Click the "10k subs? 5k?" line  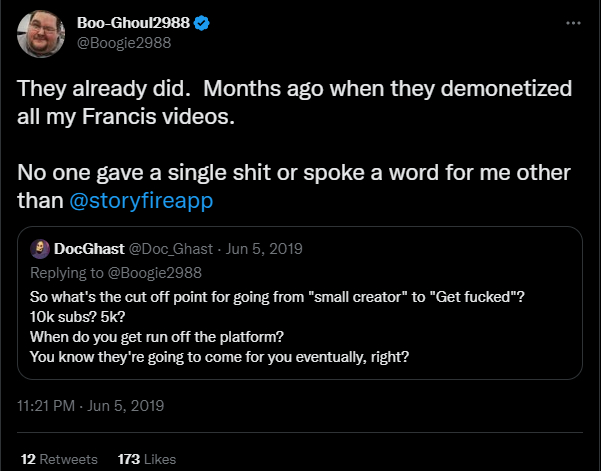(78, 318)
